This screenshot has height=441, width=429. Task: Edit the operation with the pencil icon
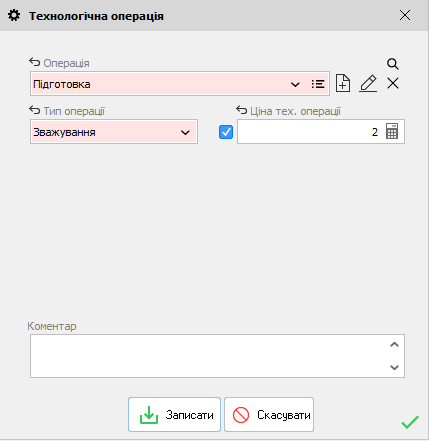pos(368,83)
